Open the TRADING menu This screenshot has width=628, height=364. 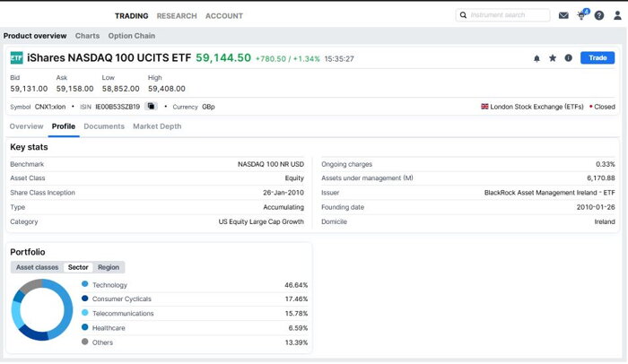[131, 16]
